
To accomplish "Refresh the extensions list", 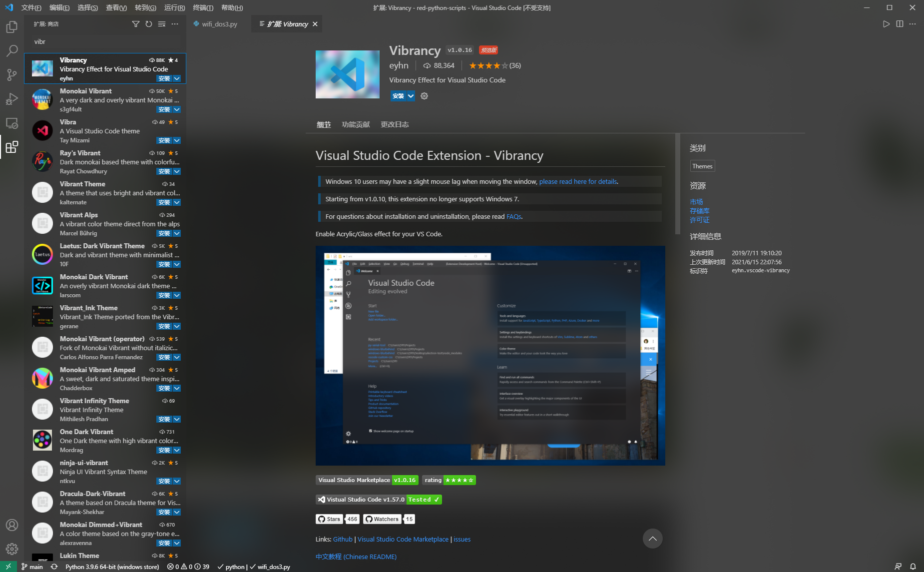I will tap(148, 24).
